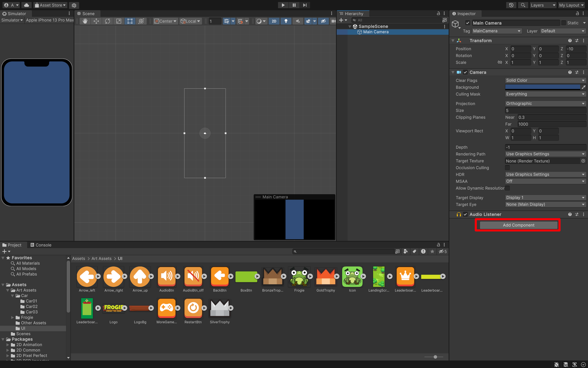Open the Layers dropdown
Screen dimensions: 588x368
click(543, 5)
